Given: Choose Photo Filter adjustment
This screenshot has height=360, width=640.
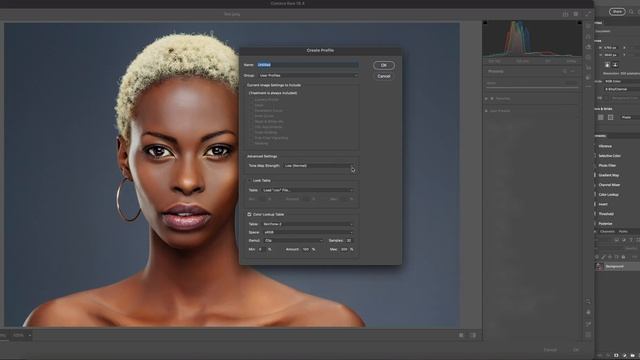Looking at the screenshot, I should point(607,165).
